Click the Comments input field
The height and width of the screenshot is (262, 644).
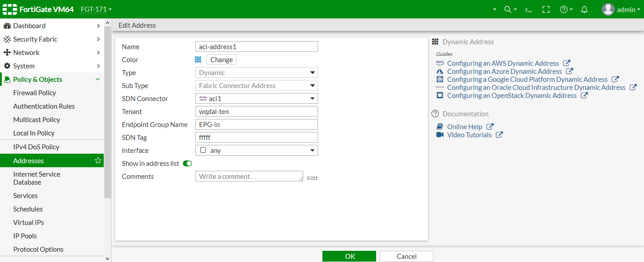coord(249,176)
